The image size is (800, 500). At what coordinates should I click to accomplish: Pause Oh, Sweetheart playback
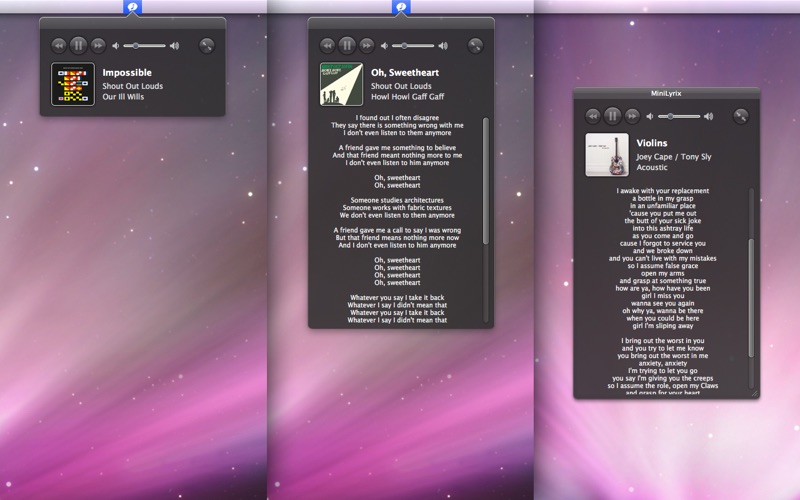click(x=347, y=45)
